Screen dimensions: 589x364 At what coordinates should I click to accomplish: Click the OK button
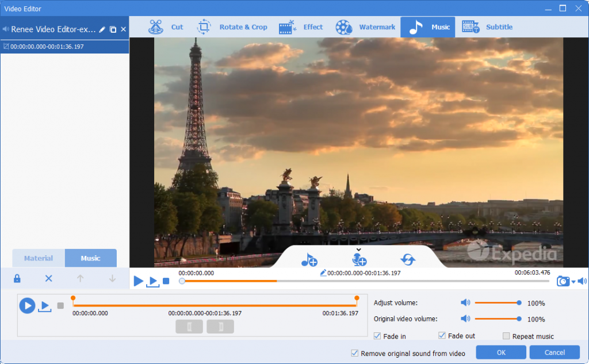501,352
